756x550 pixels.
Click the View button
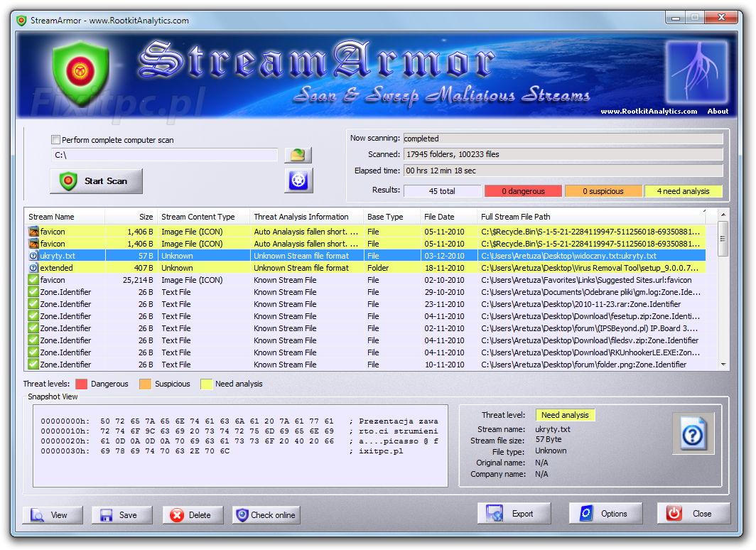click(x=53, y=514)
